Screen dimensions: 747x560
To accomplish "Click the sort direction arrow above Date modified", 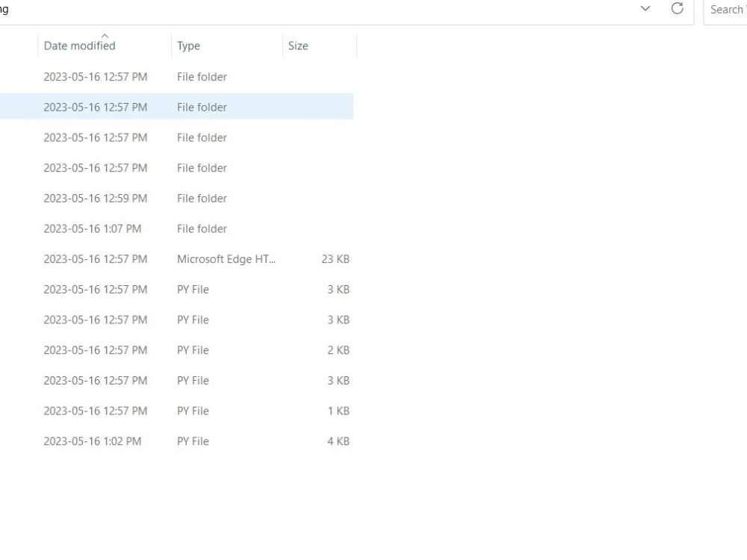I will tap(105, 36).
